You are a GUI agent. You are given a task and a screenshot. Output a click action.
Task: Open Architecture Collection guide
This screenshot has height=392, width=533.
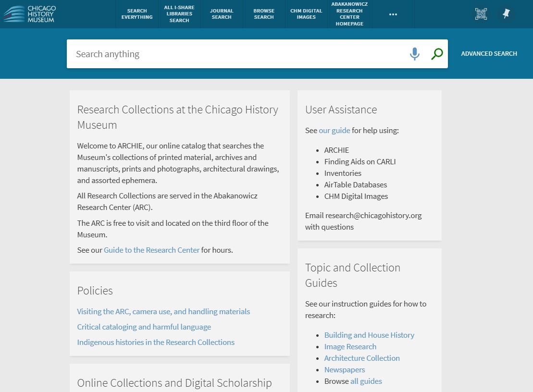click(x=362, y=358)
